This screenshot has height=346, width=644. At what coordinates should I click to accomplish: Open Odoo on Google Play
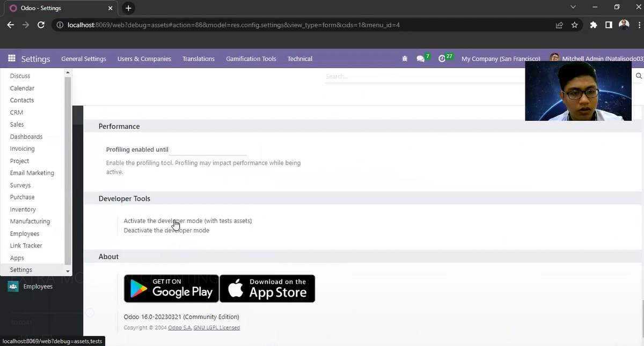pyautogui.click(x=171, y=289)
